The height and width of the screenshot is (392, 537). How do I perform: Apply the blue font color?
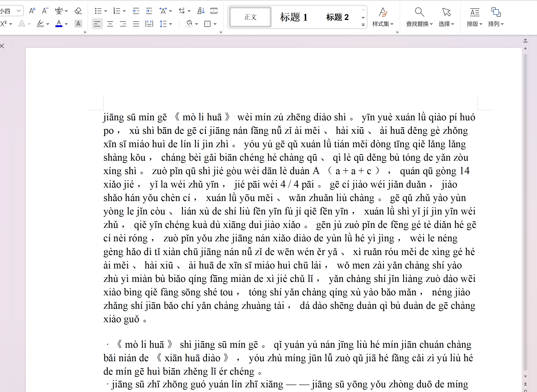[x=59, y=24]
